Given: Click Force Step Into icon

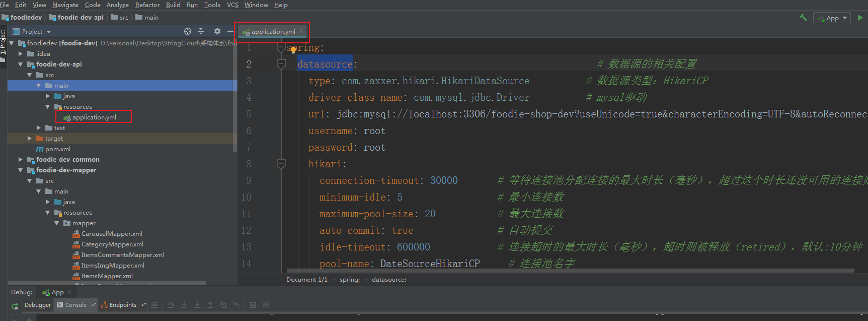Looking at the screenshot, I should click(x=197, y=305).
